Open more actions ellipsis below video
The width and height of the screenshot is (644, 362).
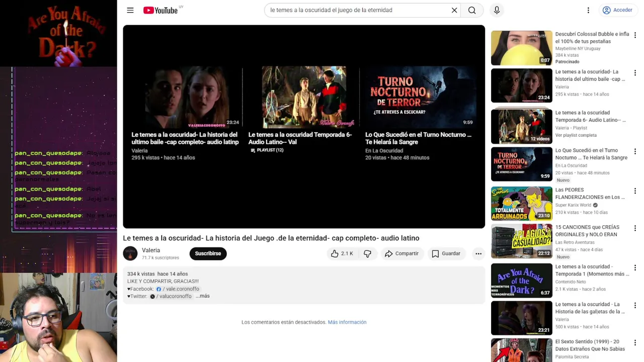pos(478,253)
